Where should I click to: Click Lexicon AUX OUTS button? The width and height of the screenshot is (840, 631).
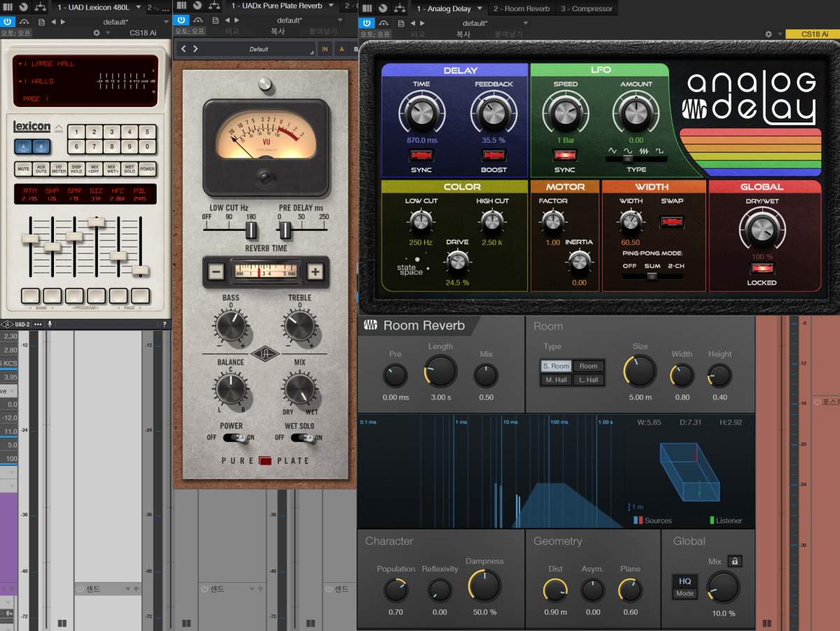[x=41, y=169]
